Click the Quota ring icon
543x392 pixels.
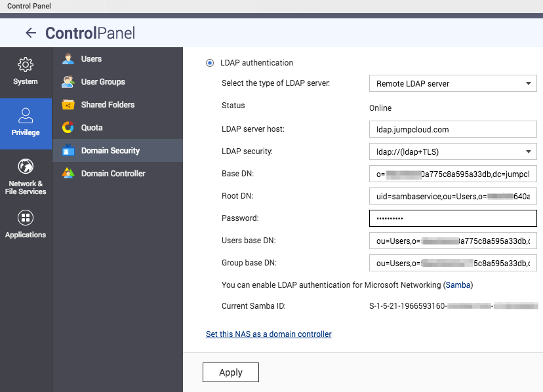[68, 127]
